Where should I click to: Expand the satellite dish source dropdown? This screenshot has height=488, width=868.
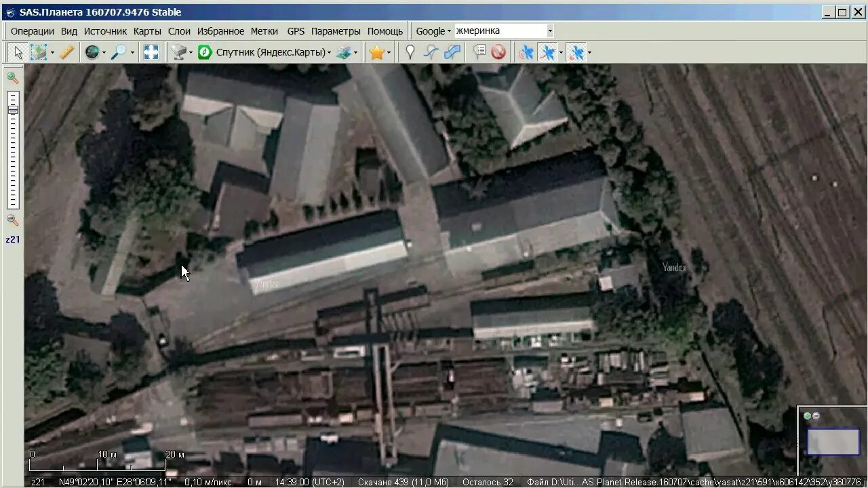coord(191,52)
